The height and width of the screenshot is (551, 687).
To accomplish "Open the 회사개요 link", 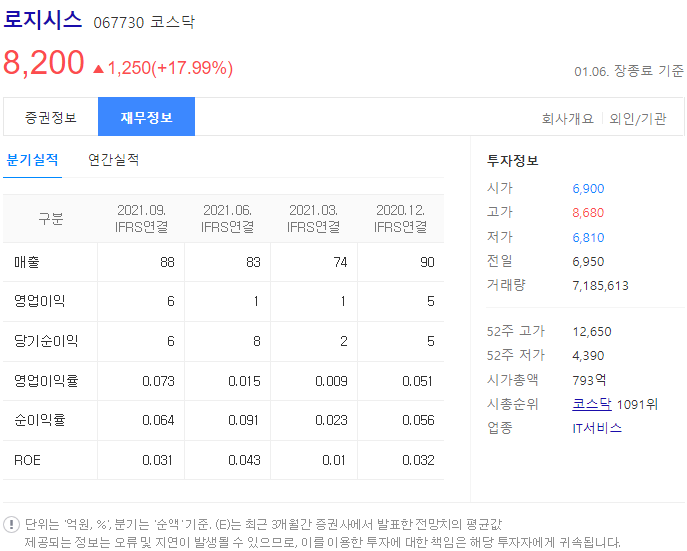I will pyautogui.click(x=568, y=118).
